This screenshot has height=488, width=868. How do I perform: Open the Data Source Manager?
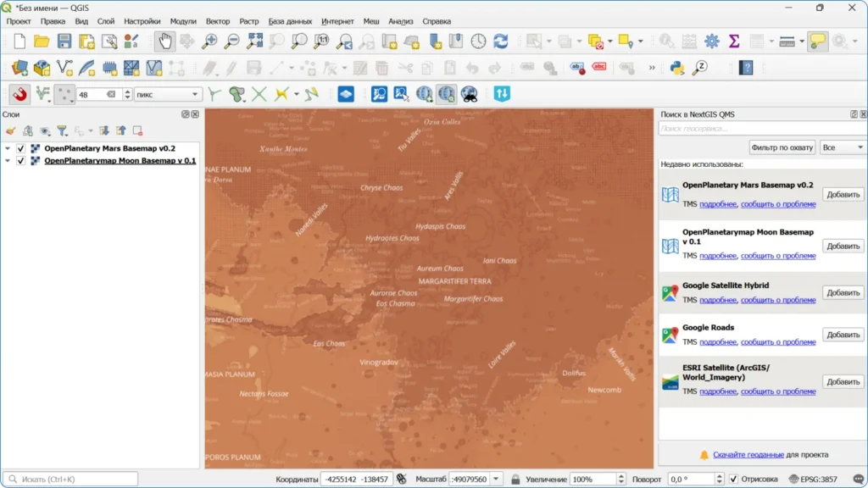click(x=20, y=68)
